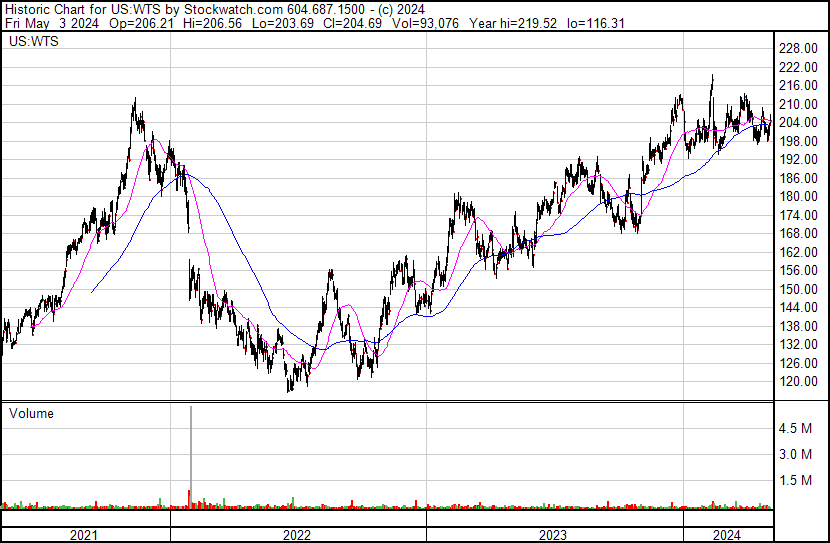Click the 132.00 price axis label
This screenshot has height=543, width=830.
point(798,345)
